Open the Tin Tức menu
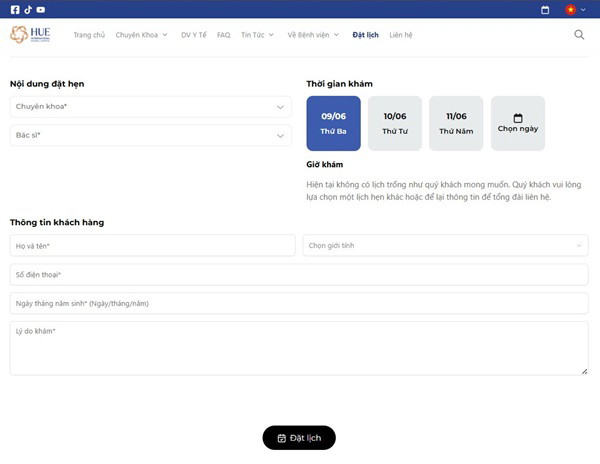This screenshot has height=464, width=600. [253, 35]
